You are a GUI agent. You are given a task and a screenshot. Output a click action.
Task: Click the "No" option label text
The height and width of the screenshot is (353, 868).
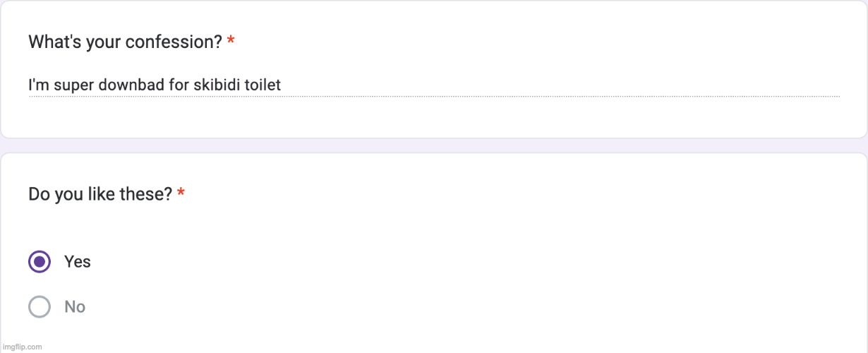coord(75,307)
